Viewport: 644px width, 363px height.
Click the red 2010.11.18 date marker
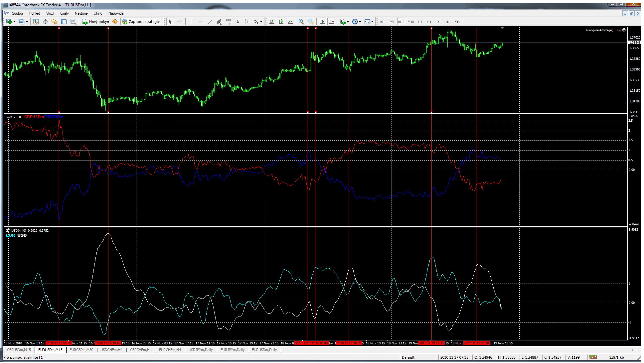312,343
